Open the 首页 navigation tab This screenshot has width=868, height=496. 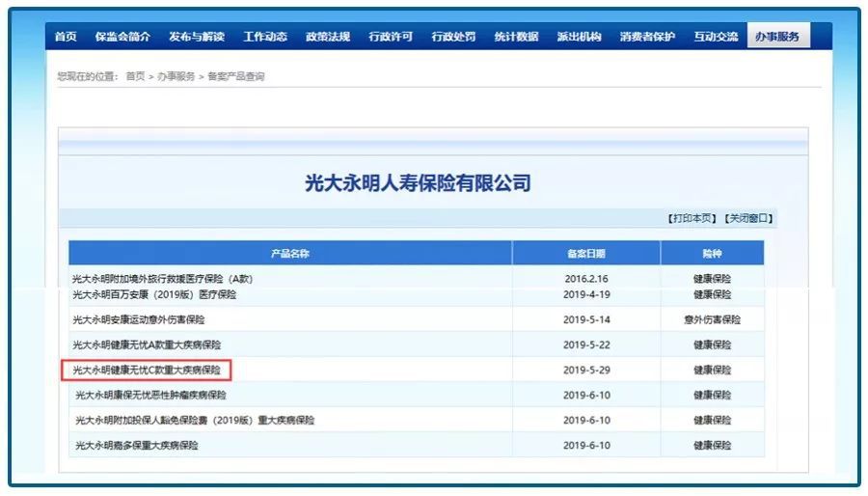tap(66, 37)
